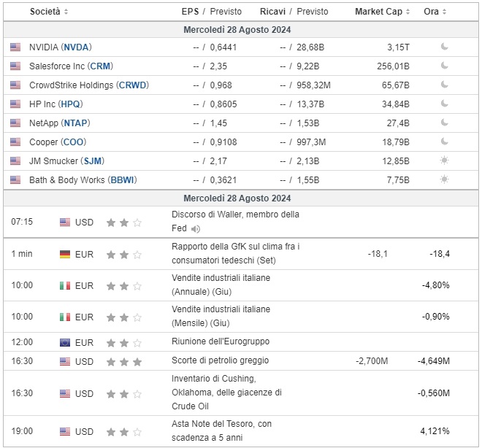Open Asta Note del Tesoro 5 anni event
This screenshot has height=448, width=482.
click(x=221, y=430)
